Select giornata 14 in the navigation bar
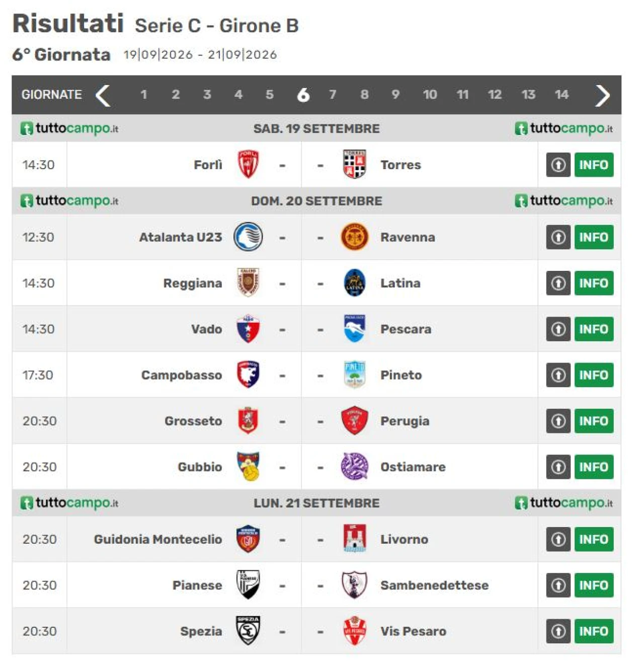This screenshot has width=644, height=661. (x=561, y=95)
